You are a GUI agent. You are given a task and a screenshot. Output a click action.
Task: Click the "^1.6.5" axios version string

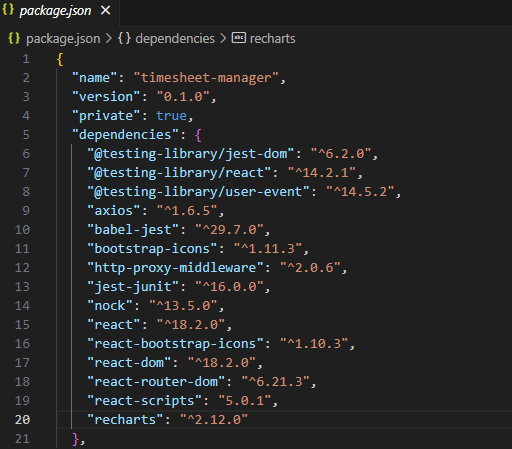[187, 211]
